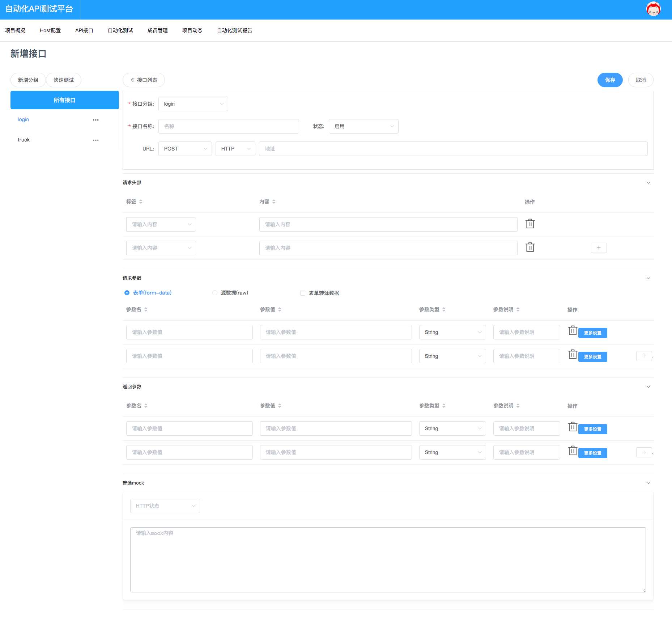Focus first request header 内容 input

388,224
